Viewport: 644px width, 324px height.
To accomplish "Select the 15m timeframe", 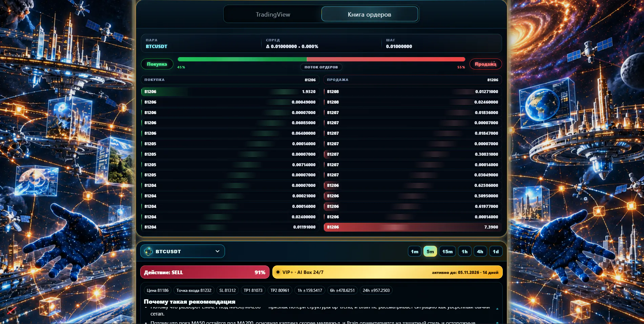I will coord(447,251).
